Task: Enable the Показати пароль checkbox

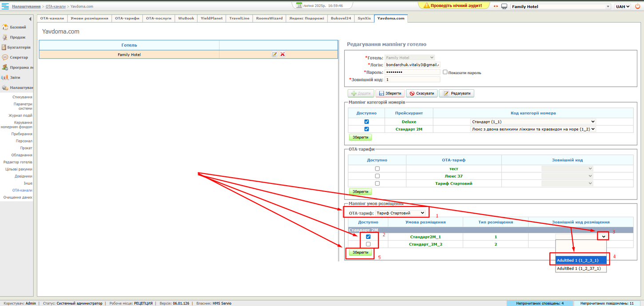Action: click(x=445, y=72)
